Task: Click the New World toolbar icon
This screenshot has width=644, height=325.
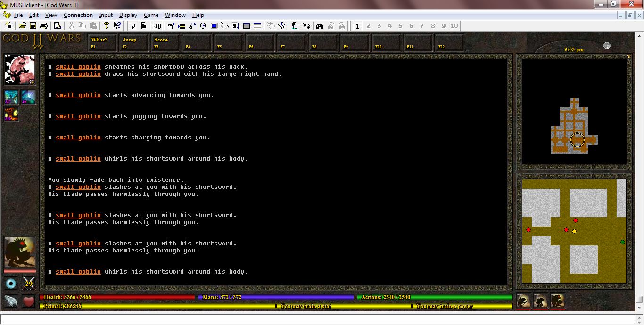Action: click(9, 26)
